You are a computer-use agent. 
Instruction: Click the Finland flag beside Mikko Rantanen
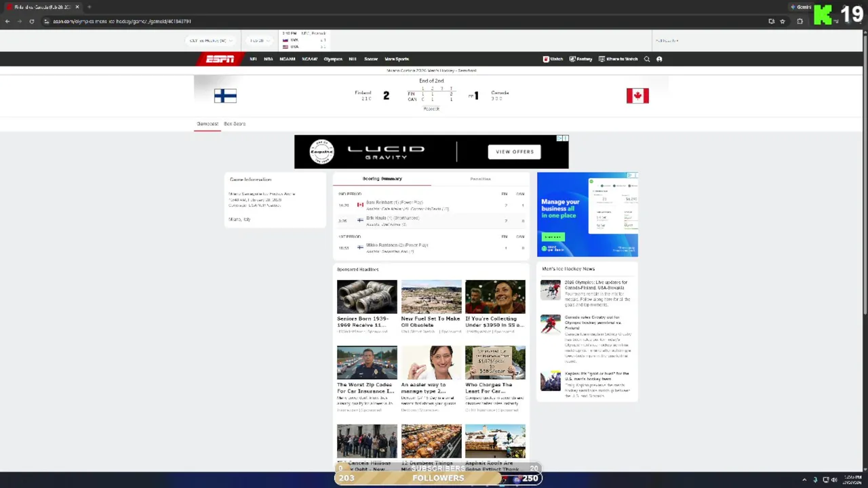tap(360, 247)
